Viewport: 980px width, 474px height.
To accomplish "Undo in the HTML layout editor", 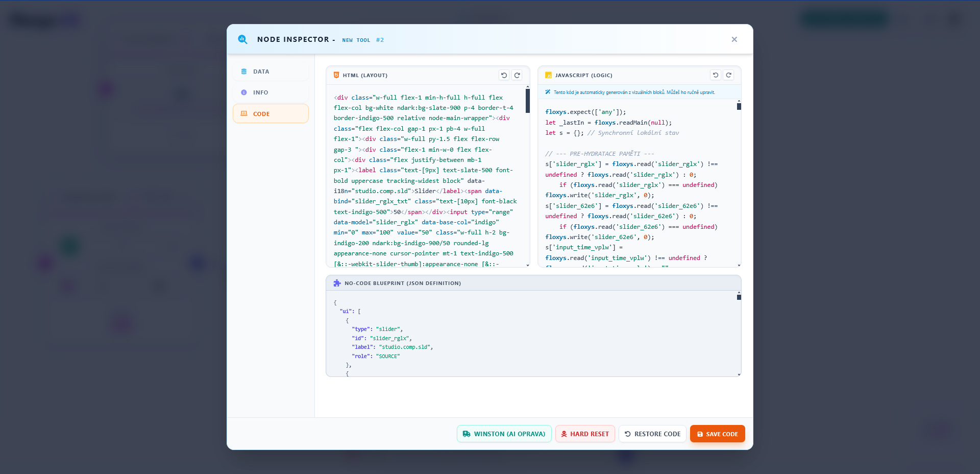I will pyautogui.click(x=504, y=75).
